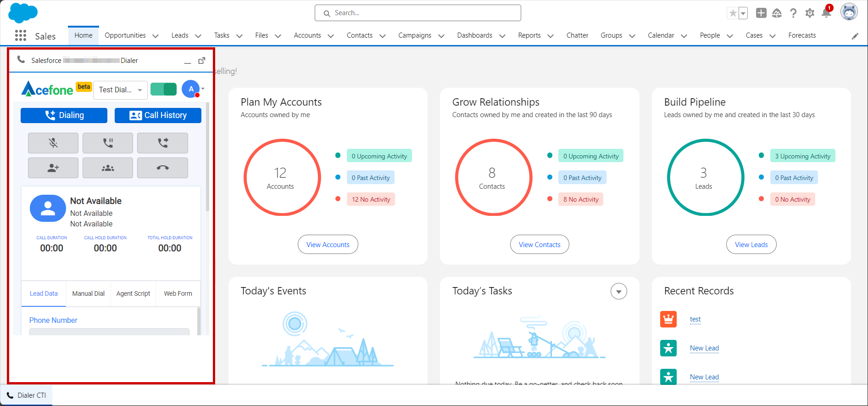
Task: Go to the Home tab
Action: [x=83, y=35]
